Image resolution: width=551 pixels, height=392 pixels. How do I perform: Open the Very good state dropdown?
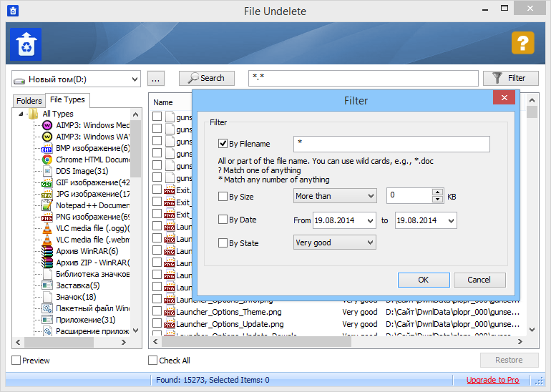335,242
